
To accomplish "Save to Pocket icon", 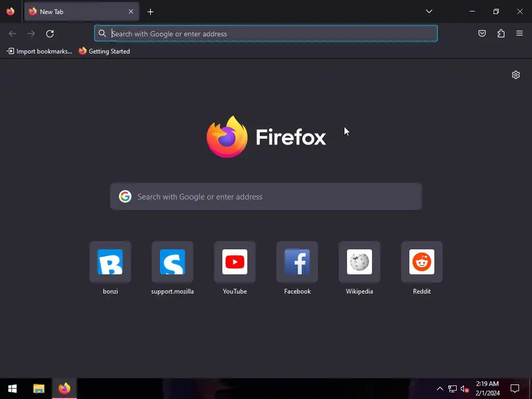I will (x=482, y=33).
